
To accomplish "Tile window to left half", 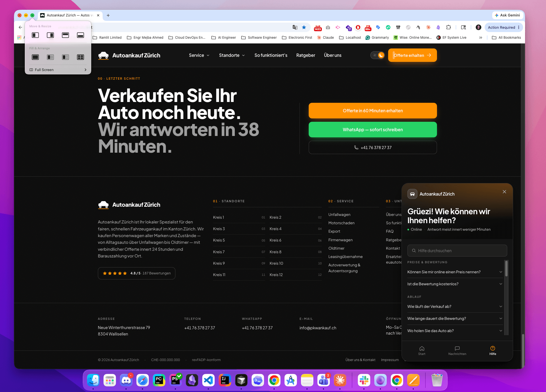I will tap(35, 35).
